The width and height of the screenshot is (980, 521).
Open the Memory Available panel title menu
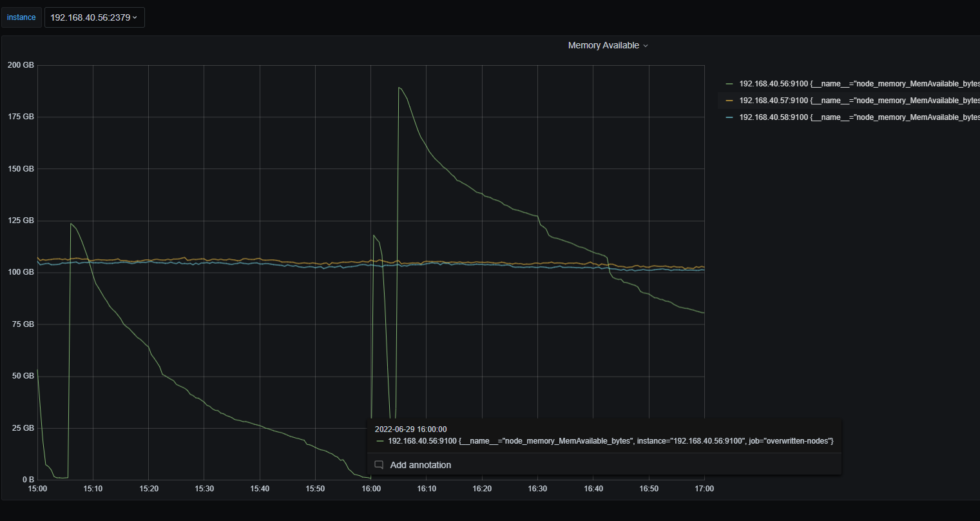coord(608,46)
